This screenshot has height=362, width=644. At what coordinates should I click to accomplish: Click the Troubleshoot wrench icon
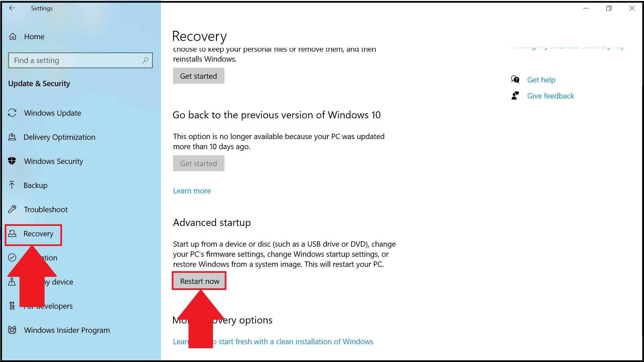[x=12, y=209]
